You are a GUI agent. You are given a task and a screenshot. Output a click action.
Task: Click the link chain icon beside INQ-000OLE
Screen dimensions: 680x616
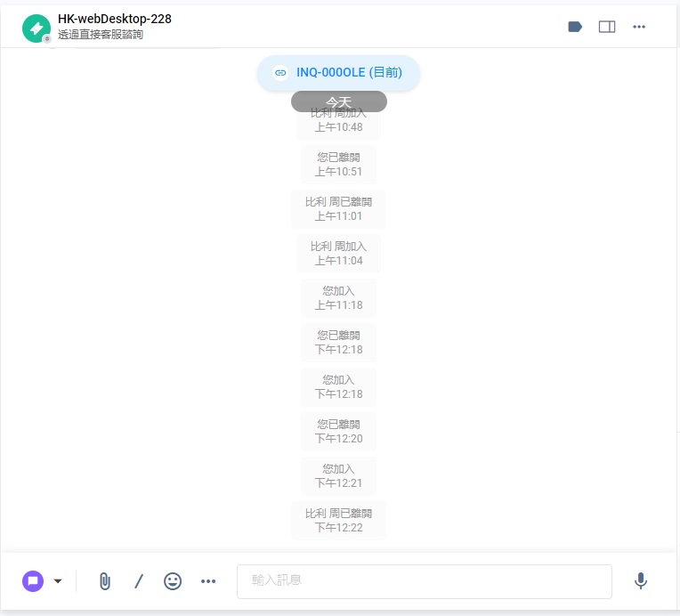pyautogui.click(x=280, y=72)
